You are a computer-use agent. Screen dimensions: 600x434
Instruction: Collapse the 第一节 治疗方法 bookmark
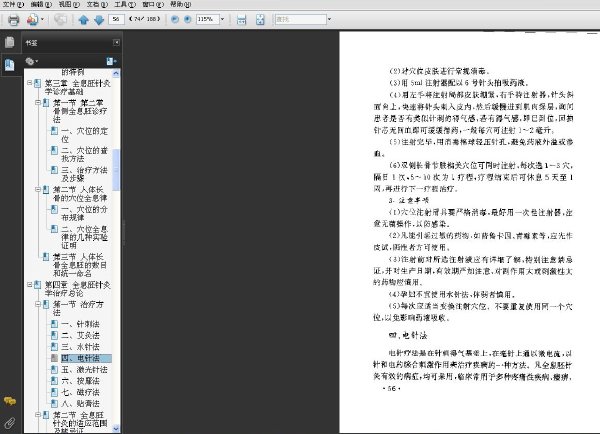tap(38, 304)
